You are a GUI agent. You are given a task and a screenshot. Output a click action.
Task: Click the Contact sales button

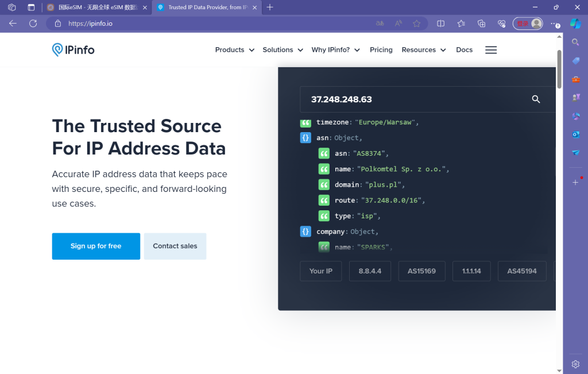(x=175, y=246)
